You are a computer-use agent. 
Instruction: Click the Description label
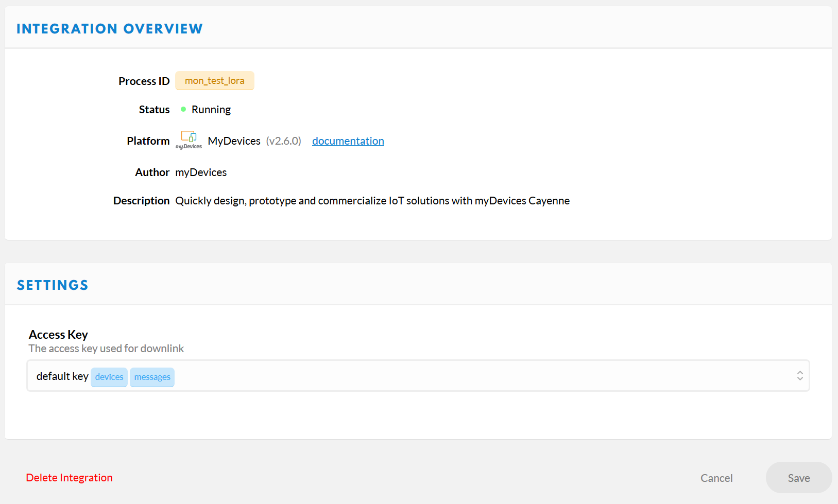142,201
